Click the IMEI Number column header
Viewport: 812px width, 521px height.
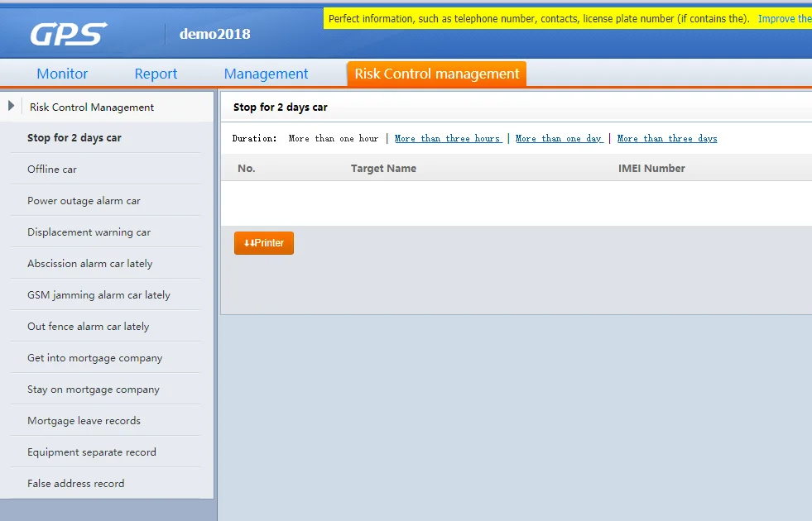pyautogui.click(x=651, y=169)
